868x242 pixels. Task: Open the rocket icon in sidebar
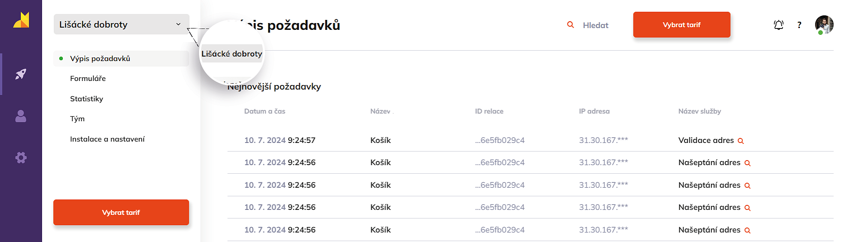pyautogui.click(x=21, y=74)
